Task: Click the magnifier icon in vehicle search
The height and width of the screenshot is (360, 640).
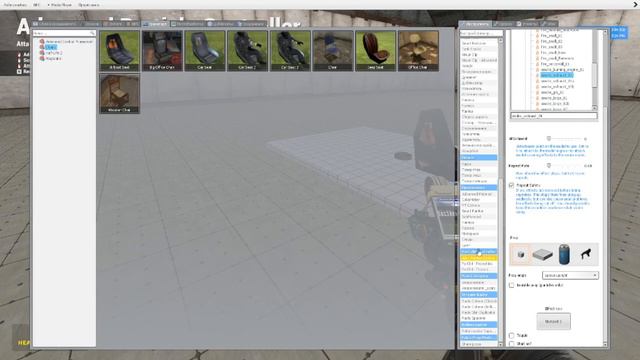Action: (93, 33)
